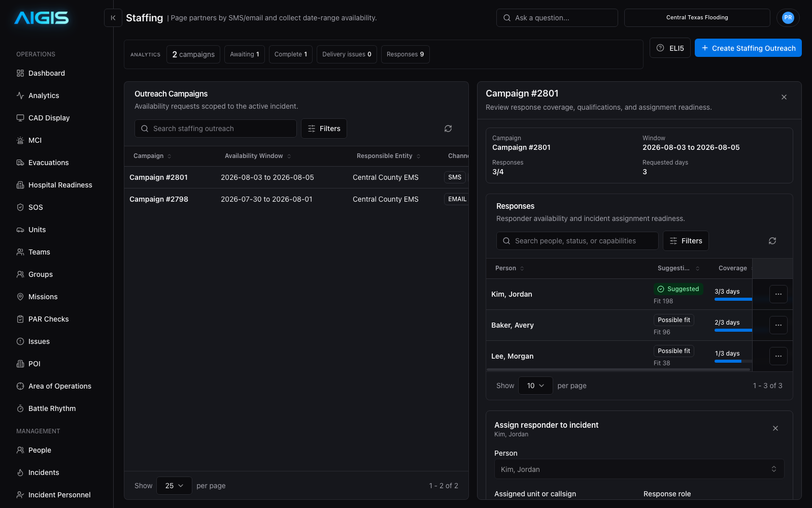Click the Incident Personnel icon

(20, 495)
